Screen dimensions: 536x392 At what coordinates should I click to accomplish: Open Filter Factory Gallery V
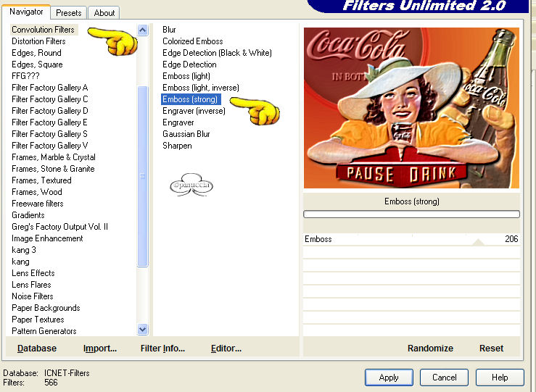(x=50, y=146)
